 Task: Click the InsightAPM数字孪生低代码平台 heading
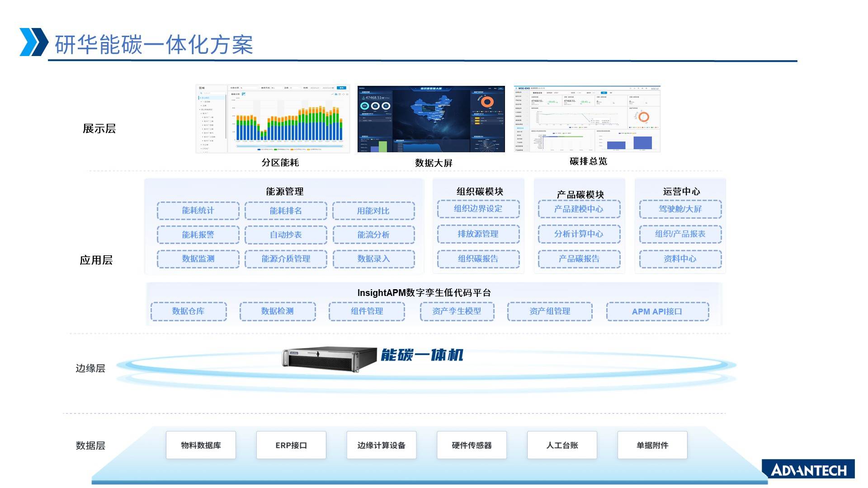coord(424,293)
